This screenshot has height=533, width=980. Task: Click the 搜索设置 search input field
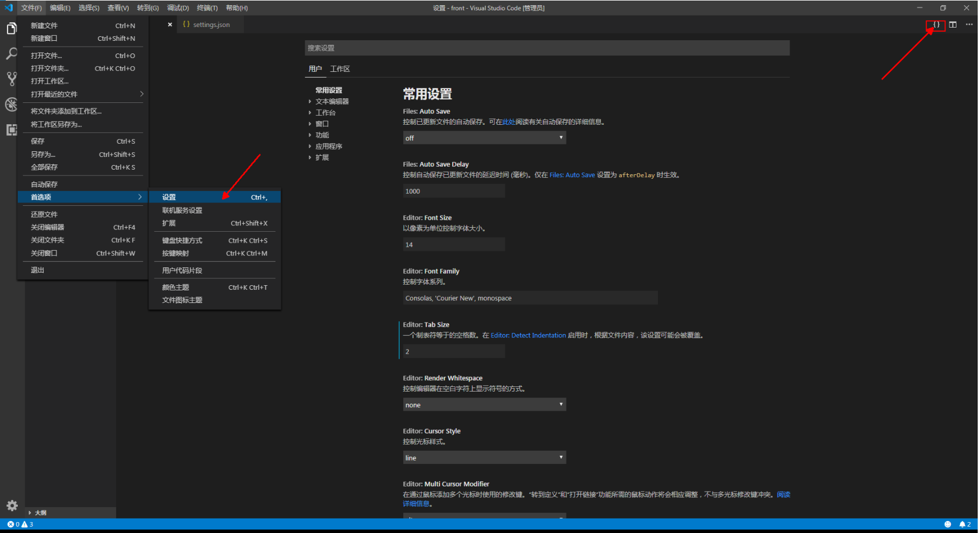point(547,48)
